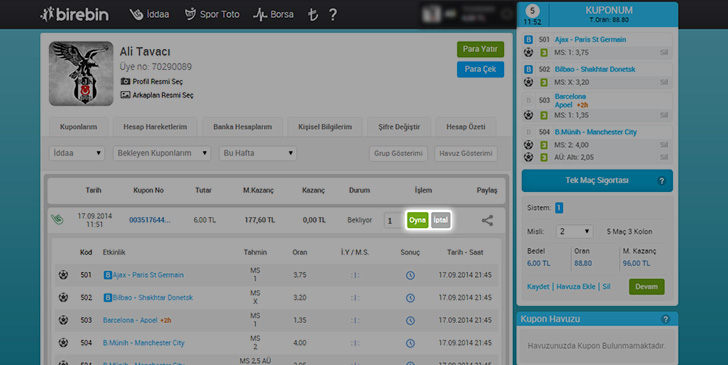
Task: Switch to the Hesap Özeti tab
Action: (466, 127)
